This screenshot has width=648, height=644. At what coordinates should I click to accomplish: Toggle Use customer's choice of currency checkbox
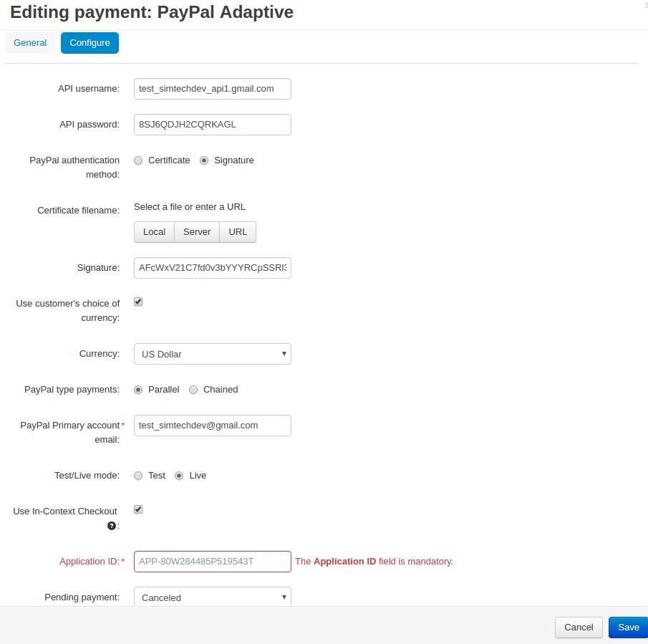tap(138, 302)
